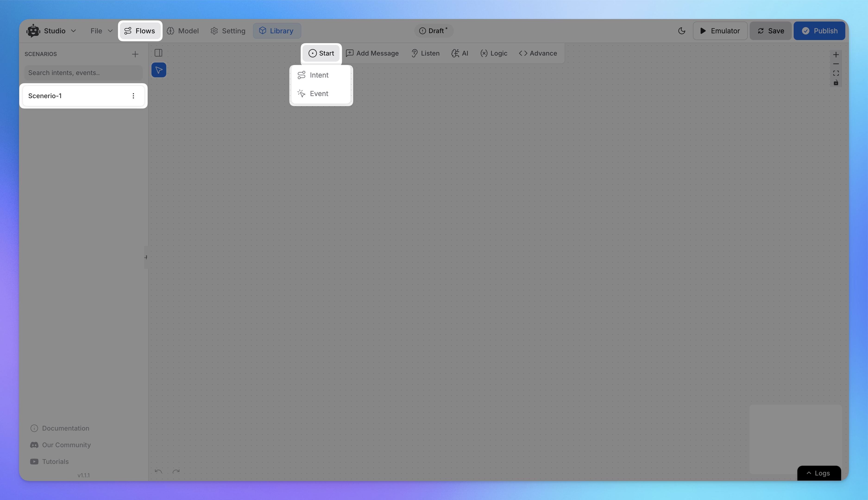Save the current draft
The width and height of the screenshot is (868, 500).
(x=771, y=31)
